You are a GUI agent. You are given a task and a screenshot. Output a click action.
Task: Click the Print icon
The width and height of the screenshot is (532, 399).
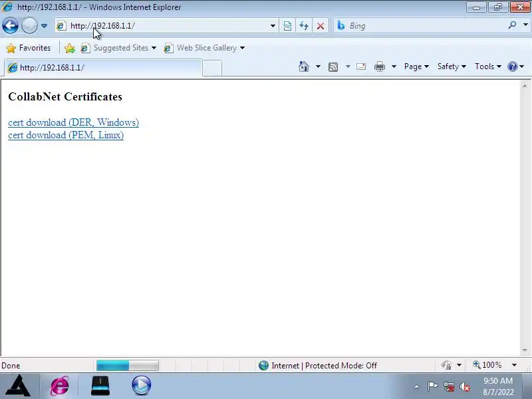[379, 66]
